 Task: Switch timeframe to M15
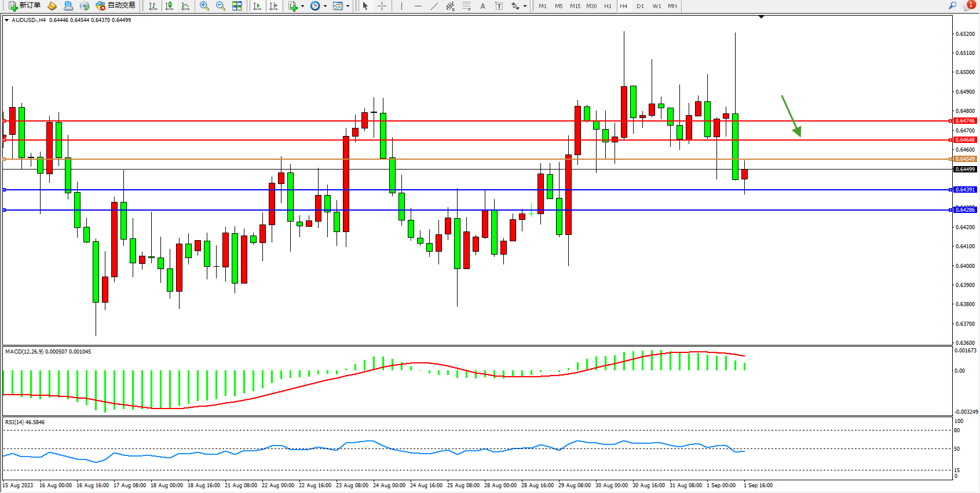coord(575,6)
